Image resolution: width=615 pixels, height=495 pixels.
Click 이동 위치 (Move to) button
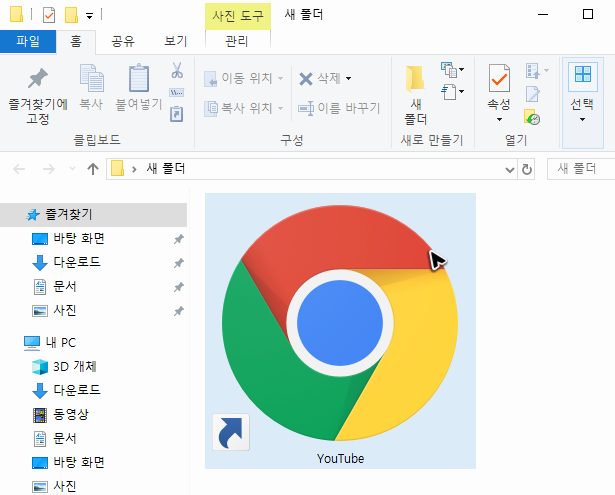click(x=243, y=78)
